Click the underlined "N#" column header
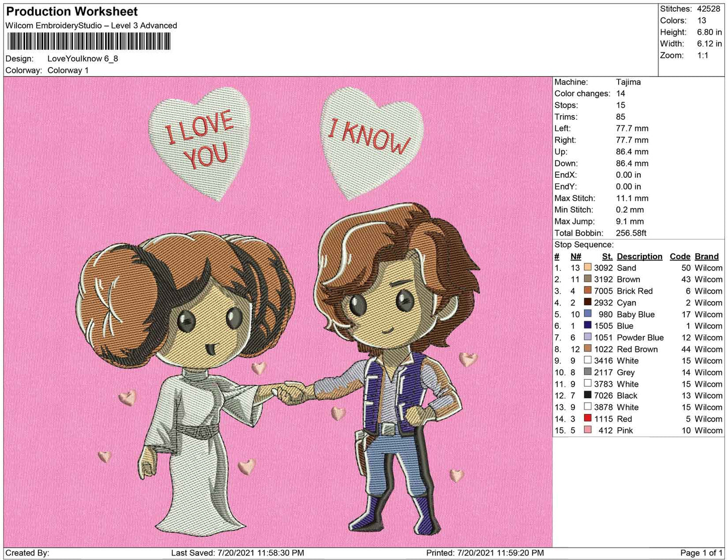The width and height of the screenshot is (728, 560). (x=576, y=256)
